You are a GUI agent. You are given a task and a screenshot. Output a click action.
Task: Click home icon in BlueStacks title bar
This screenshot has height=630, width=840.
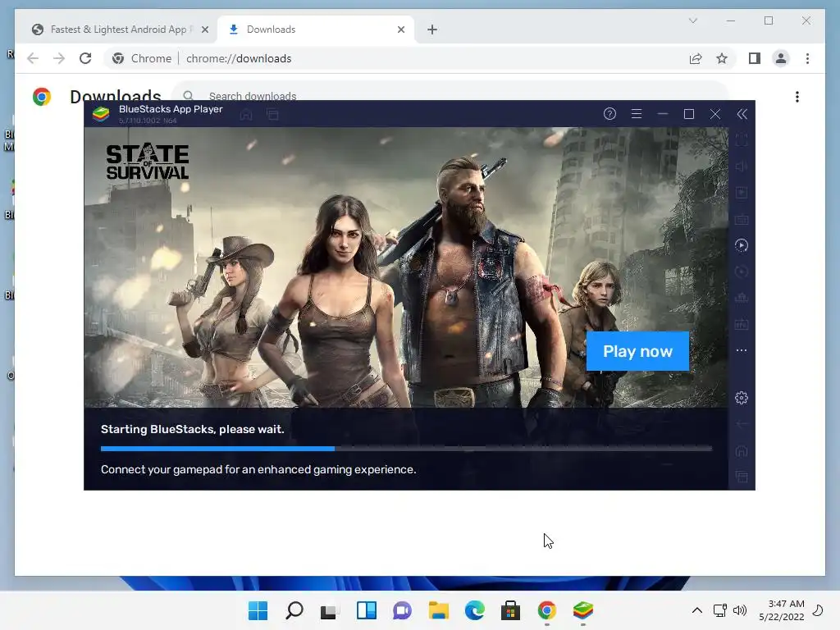(x=246, y=114)
